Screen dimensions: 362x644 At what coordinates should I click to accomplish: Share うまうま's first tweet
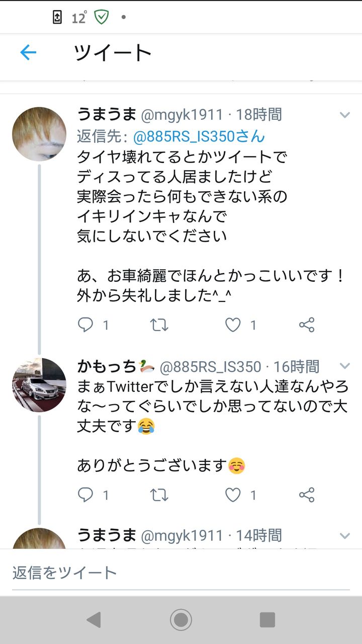307,325
